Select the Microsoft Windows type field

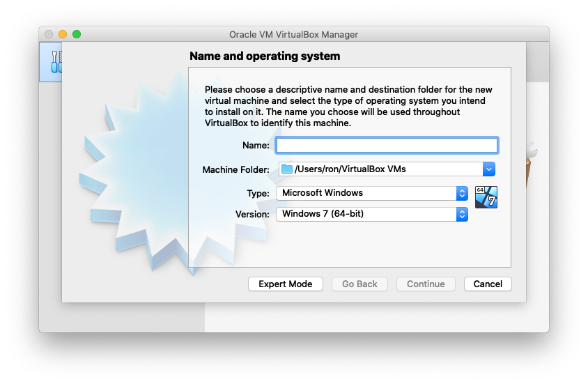click(366, 193)
